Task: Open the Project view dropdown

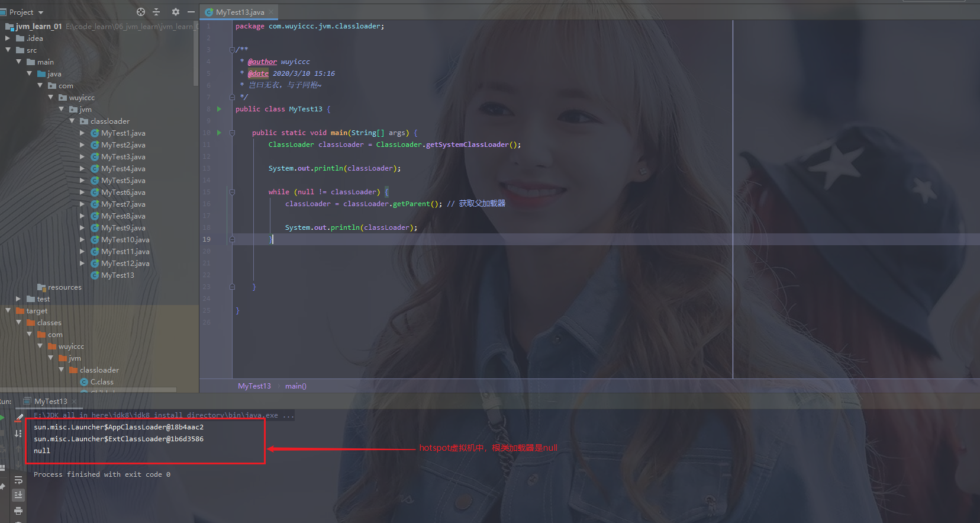Action: tap(41, 12)
